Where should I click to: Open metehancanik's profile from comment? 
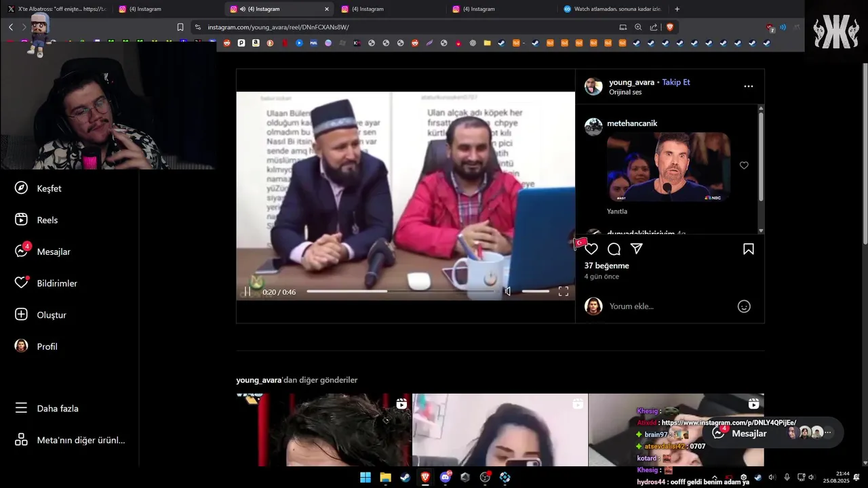tap(631, 123)
